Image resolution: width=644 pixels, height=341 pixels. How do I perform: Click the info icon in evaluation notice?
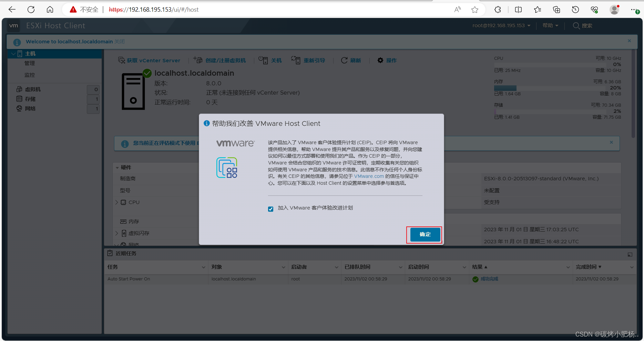click(x=125, y=144)
